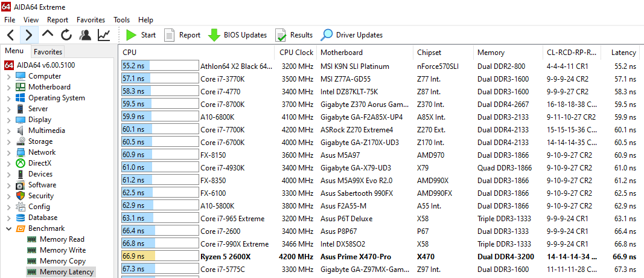Open the Tools menu
The width and height of the screenshot is (644, 278).
(x=121, y=20)
